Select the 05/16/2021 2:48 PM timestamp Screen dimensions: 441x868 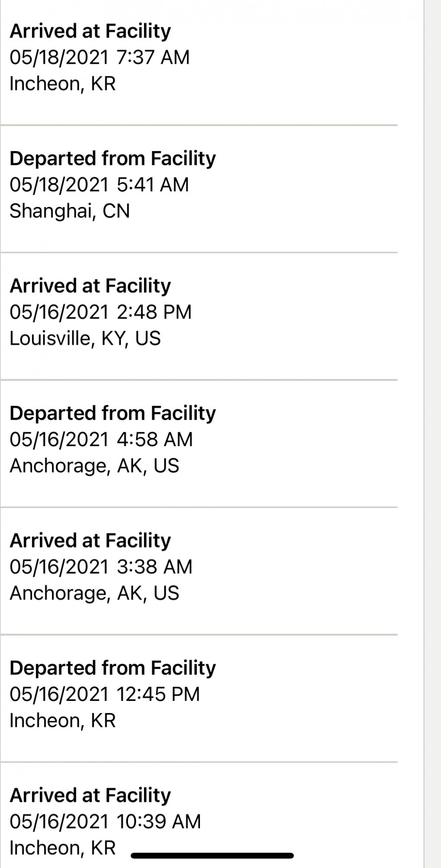[101, 312]
